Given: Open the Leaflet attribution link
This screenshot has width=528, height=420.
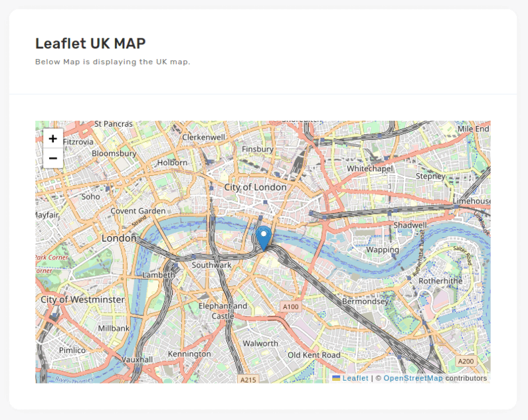Looking at the screenshot, I should pyautogui.click(x=355, y=378).
